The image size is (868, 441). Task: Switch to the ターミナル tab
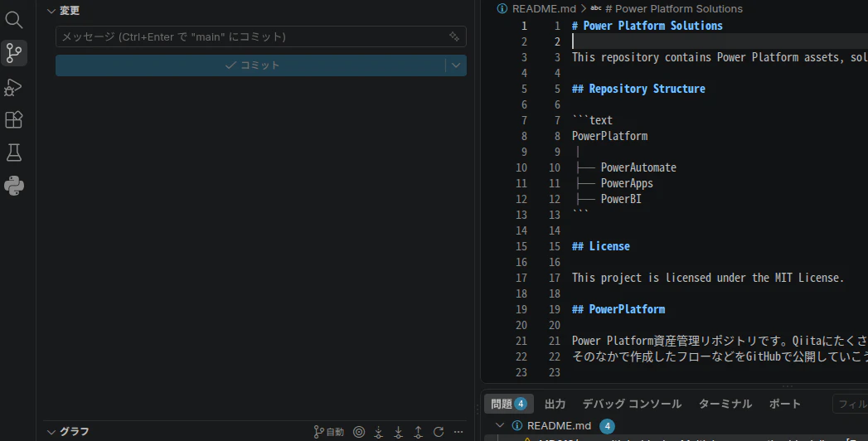pyautogui.click(x=725, y=404)
